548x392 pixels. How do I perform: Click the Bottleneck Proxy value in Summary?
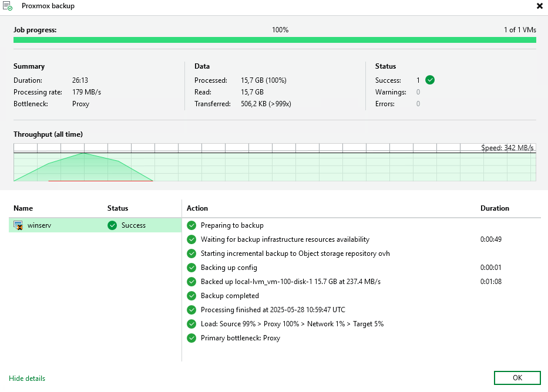(80, 104)
